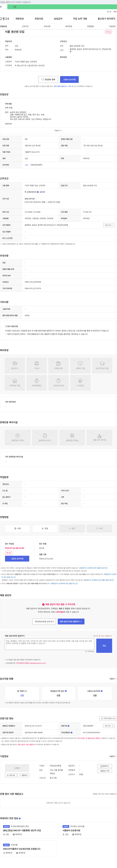Click info icon beside 인증기관
Viewport: 117px width, 868px height.
pos(68,726)
